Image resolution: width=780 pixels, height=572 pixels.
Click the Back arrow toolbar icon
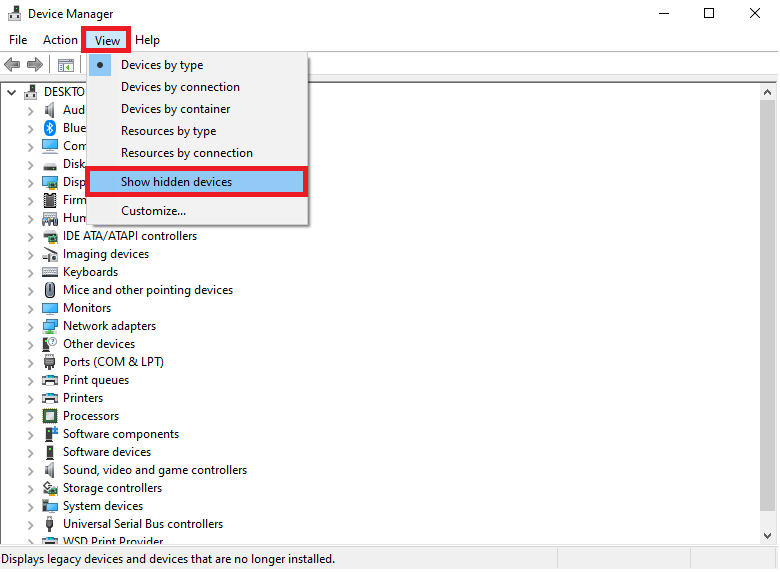[x=12, y=65]
